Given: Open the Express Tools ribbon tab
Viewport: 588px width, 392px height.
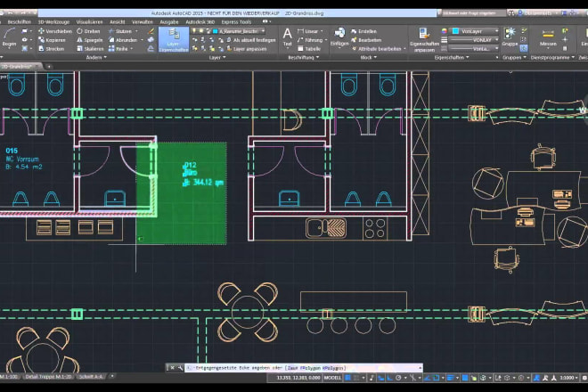Looking at the screenshot, I should (x=236, y=22).
